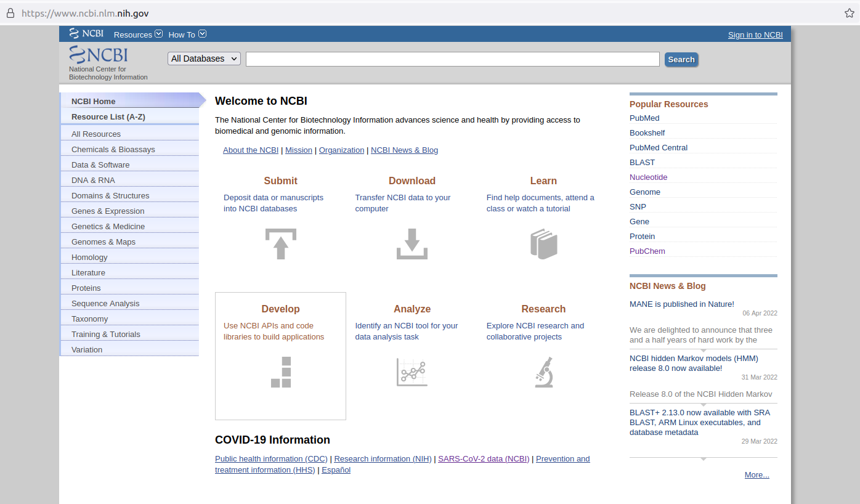Open Genomes & Maps category

tap(129, 242)
